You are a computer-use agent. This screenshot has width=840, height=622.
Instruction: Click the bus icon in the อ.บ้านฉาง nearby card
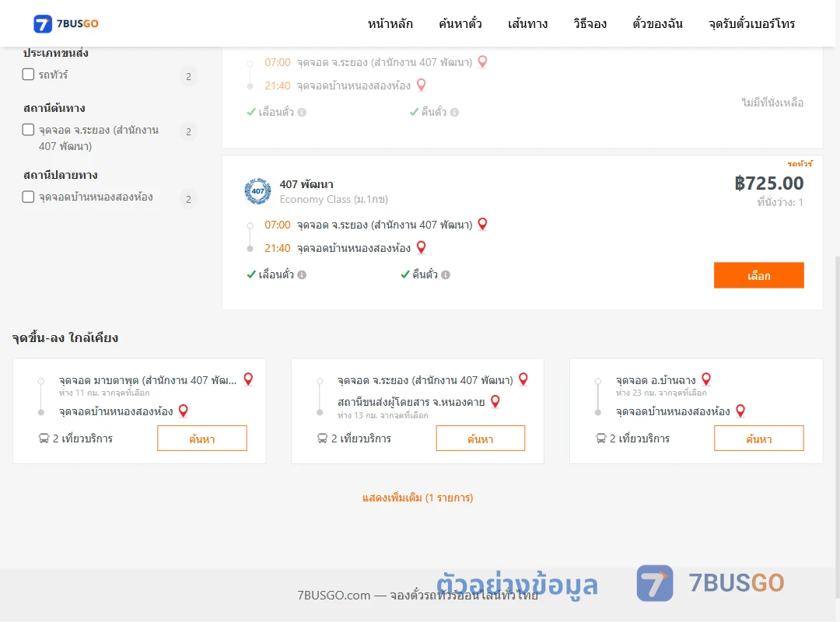[x=600, y=439]
